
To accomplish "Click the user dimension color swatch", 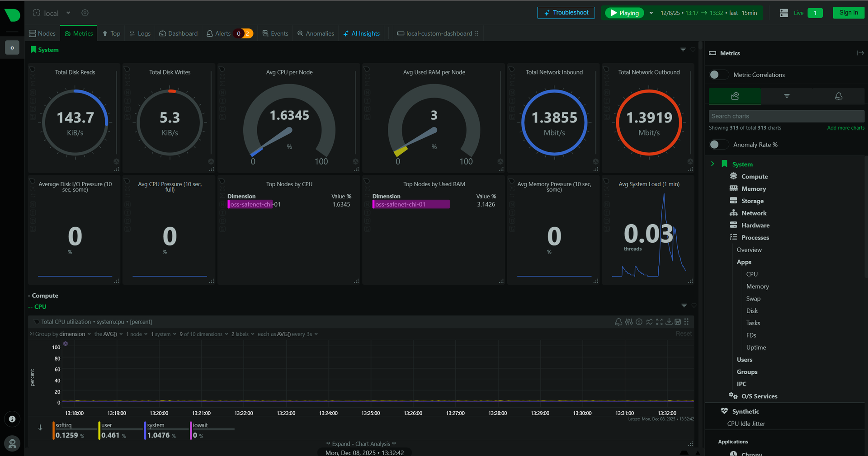I will pyautogui.click(x=99, y=430).
